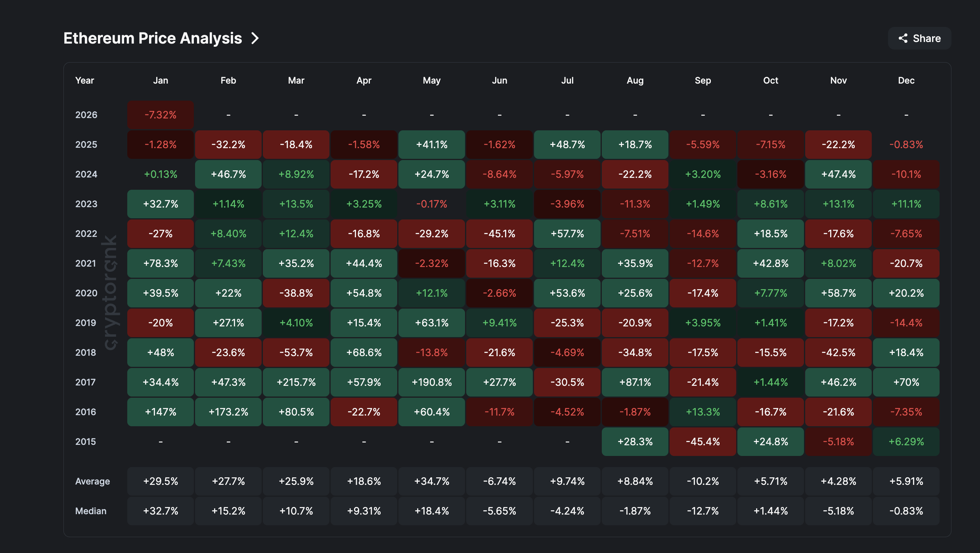Screen dimensions: 980x553
Task: Select the 2026 January -7.32% cell
Action: (161, 115)
